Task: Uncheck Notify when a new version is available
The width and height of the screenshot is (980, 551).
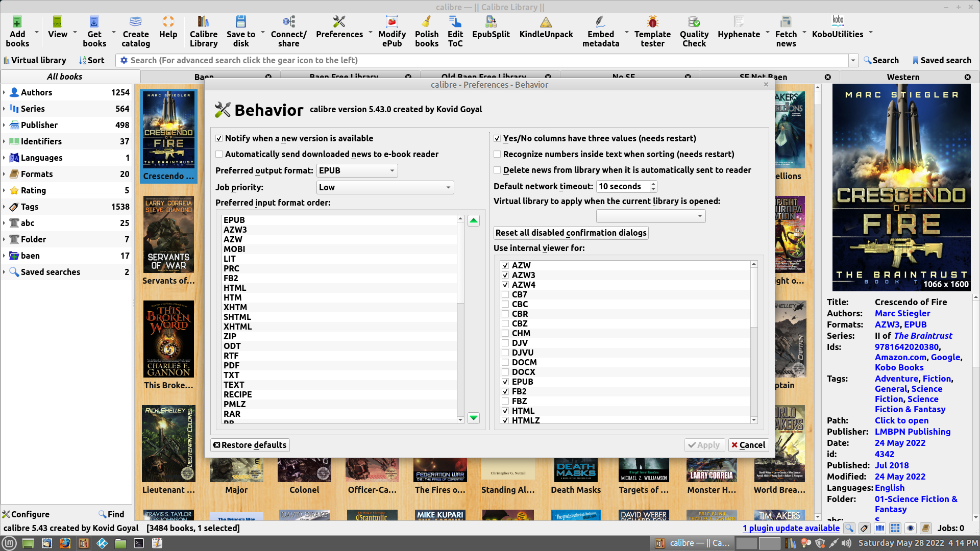Action: click(x=219, y=139)
